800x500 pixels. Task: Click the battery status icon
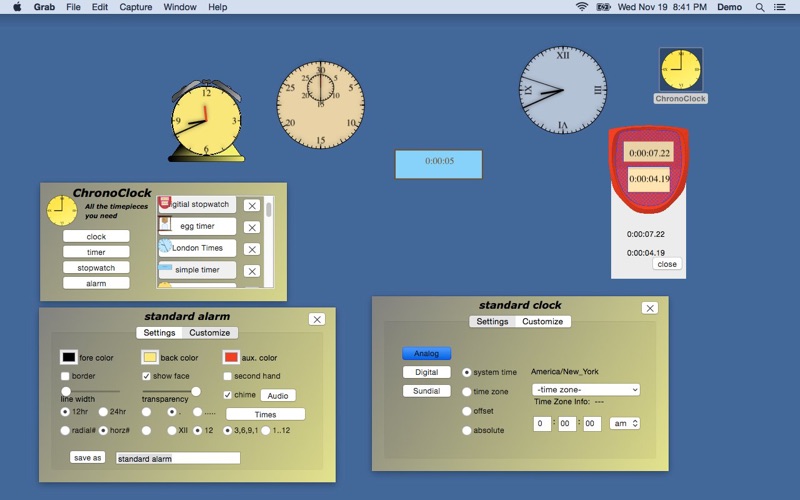pos(603,7)
